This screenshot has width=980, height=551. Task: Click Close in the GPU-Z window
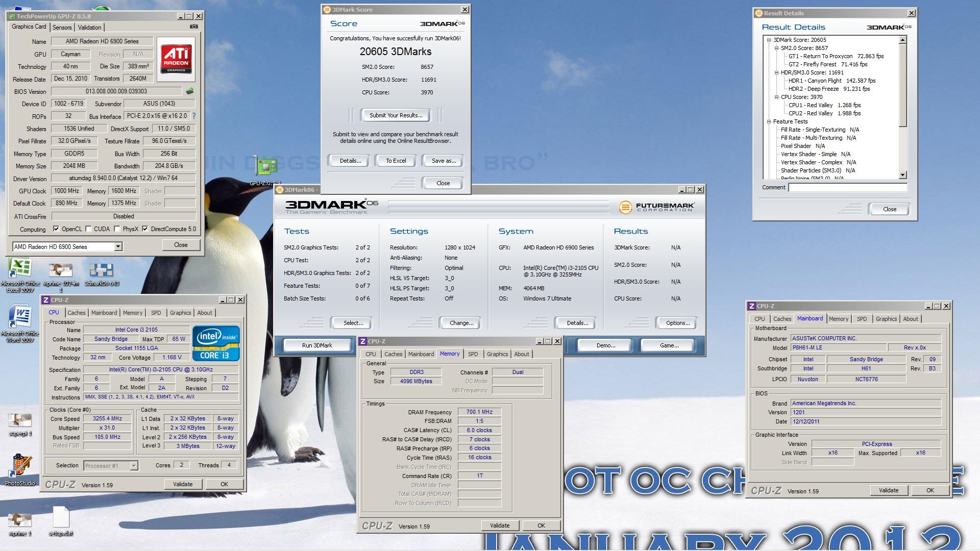click(x=181, y=245)
